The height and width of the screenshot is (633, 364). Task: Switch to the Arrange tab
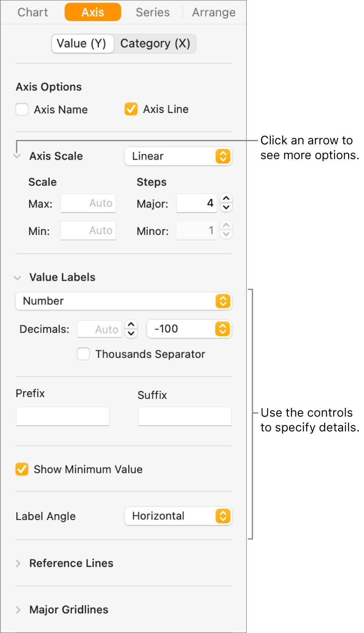point(213,12)
